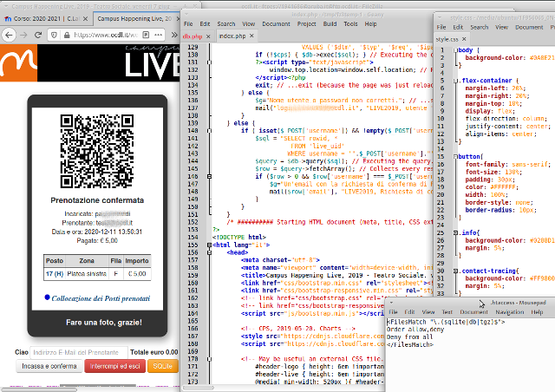The image size is (555, 392).
Task: Open File menu in style.css Geany
Action: pyautogui.click(x=441, y=27)
